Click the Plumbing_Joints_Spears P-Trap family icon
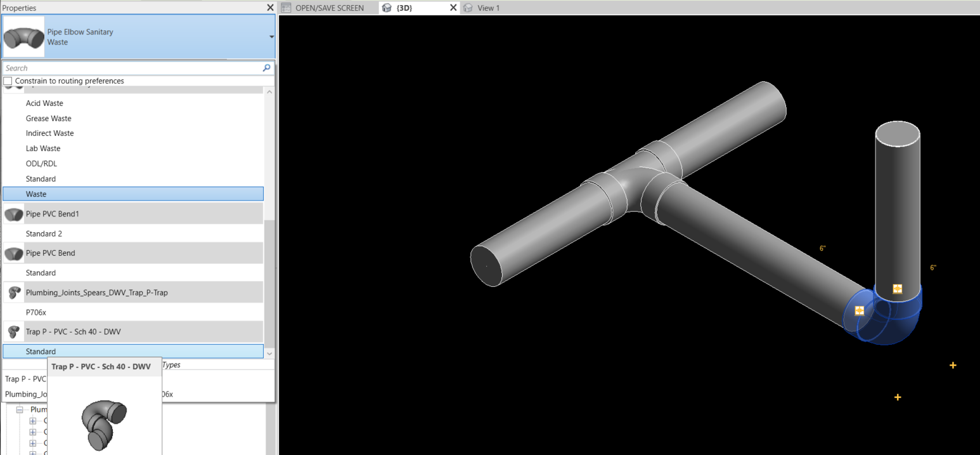The height and width of the screenshot is (455, 980). tap(13, 293)
